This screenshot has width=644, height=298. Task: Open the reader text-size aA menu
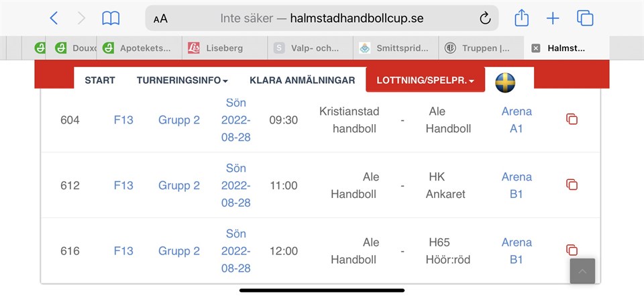(x=160, y=19)
